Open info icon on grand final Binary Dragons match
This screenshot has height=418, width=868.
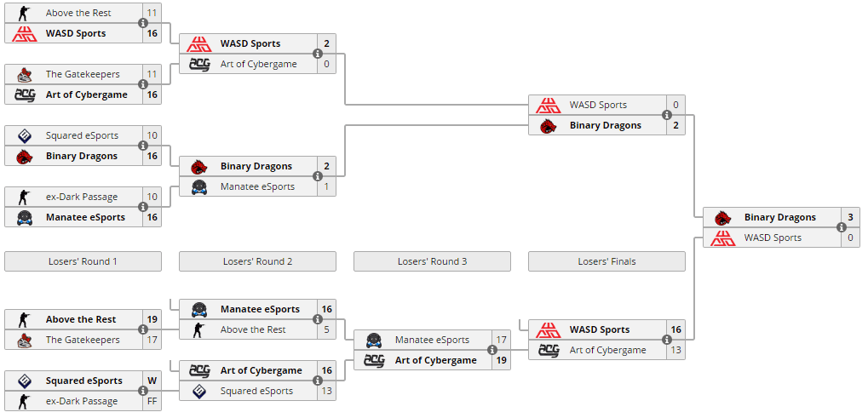842,227
